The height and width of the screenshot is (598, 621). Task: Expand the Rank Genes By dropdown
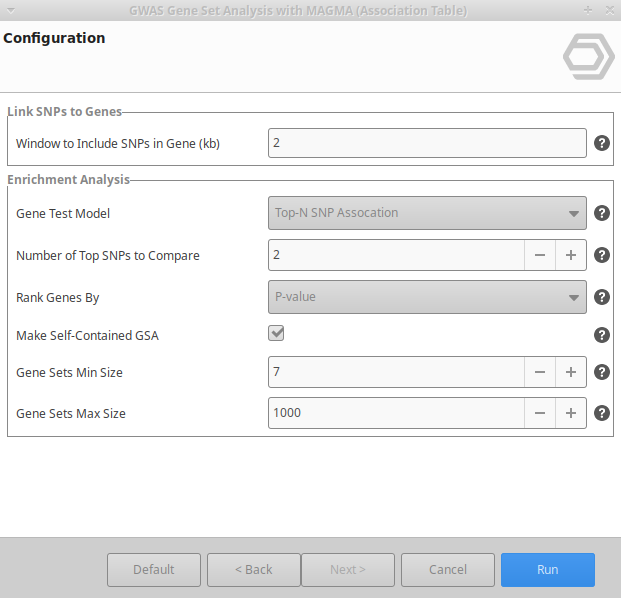click(427, 297)
